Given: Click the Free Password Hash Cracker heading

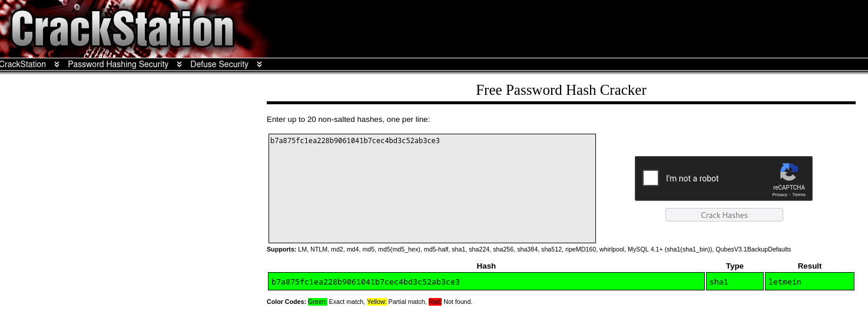Looking at the screenshot, I should click(x=561, y=90).
